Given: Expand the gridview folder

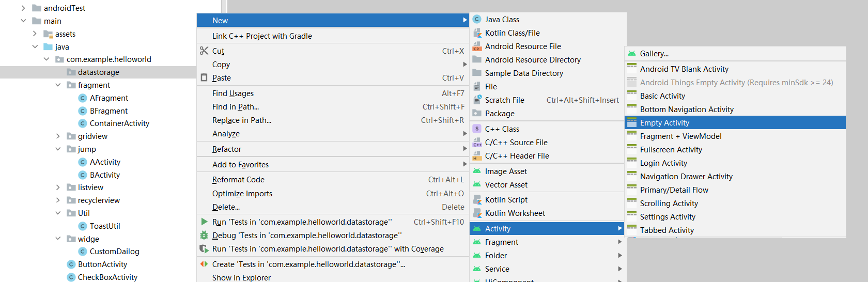Looking at the screenshot, I should [58, 136].
